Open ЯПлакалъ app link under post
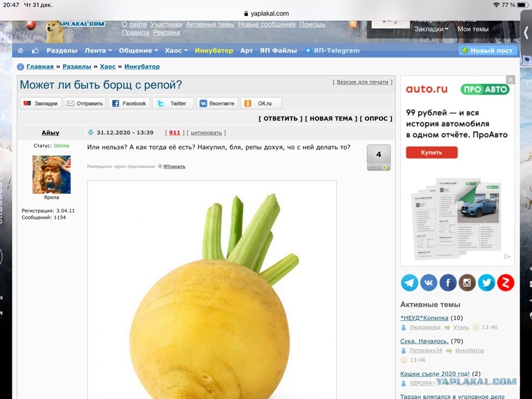This screenshot has width=532, height=399. pyautogui.click(x=174, y=167)
